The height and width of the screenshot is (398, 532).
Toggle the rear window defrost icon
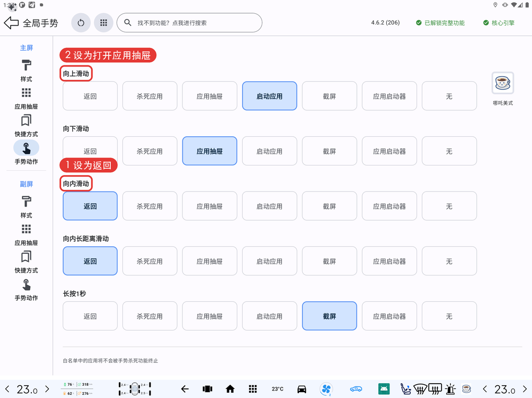click(435, 389)
